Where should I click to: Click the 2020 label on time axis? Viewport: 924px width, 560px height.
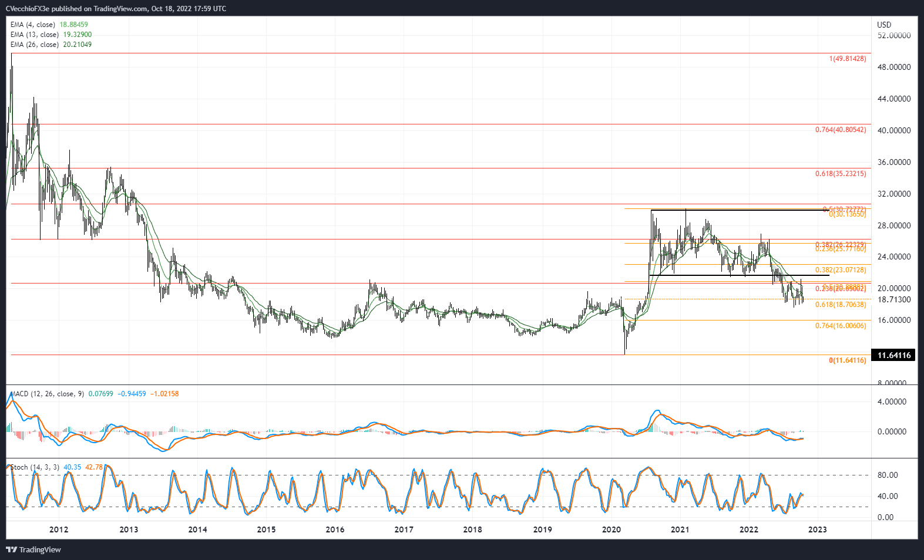pyautogui.click(x=611, y=529)
